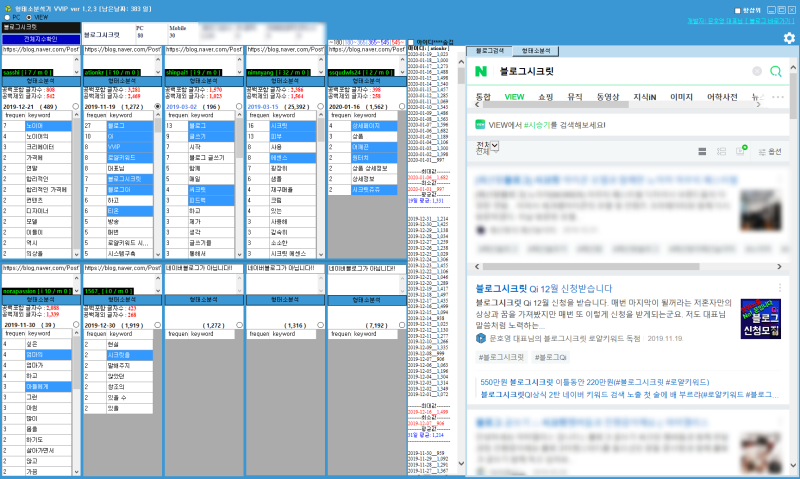Open the 이미지 search tab
Image resolution: width=800 pixels, height=479 pixels.
(681, 97)
